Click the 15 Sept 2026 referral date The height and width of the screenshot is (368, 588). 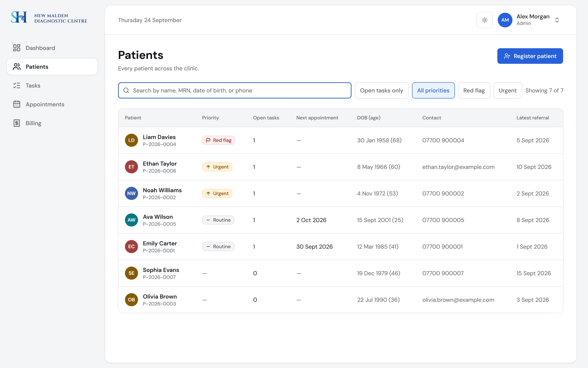tap(534, 273)
